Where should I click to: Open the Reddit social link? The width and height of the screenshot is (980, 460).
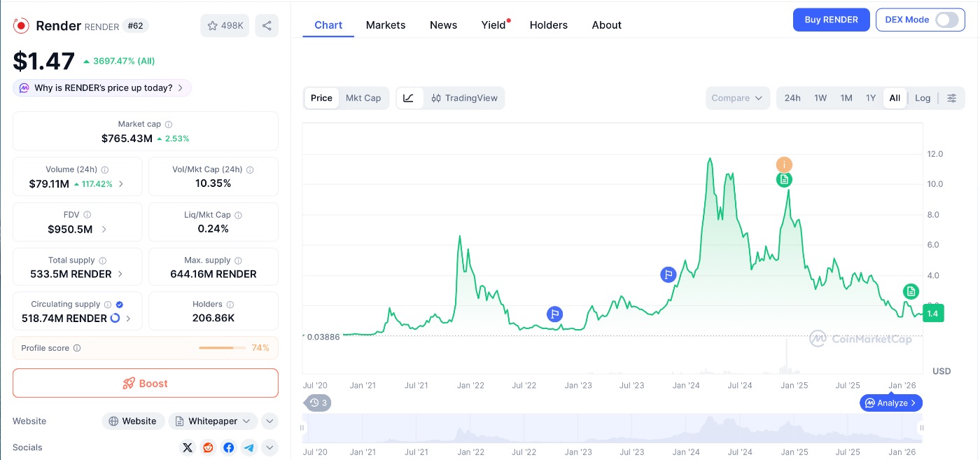point(208,447)
